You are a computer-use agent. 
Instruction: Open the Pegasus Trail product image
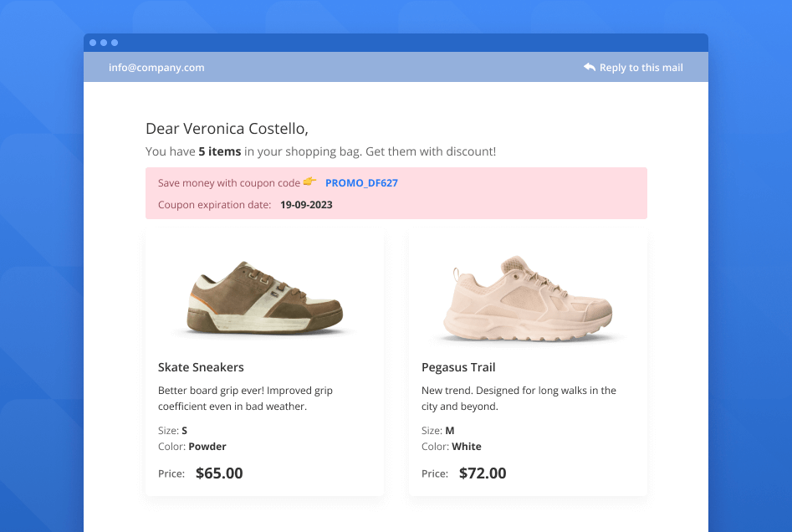[528, 299]
